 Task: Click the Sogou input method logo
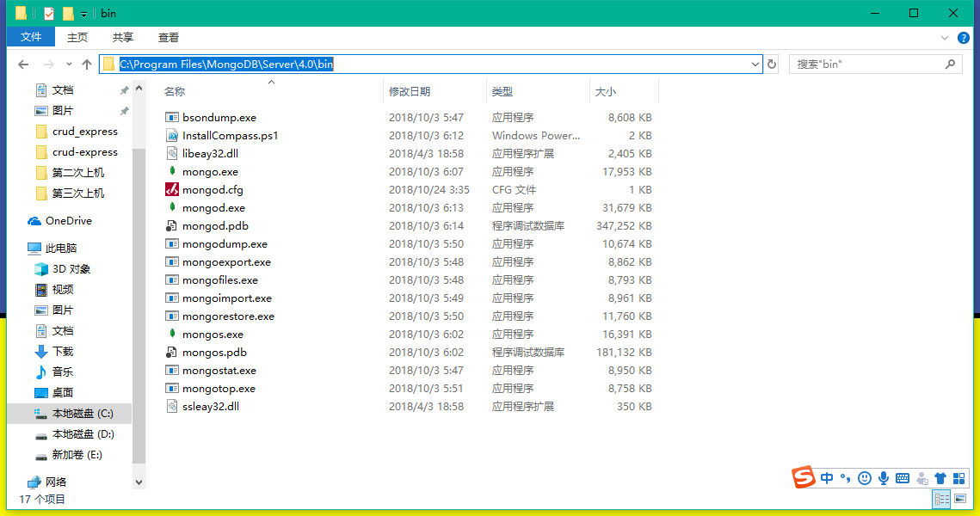tap(803, 478)
